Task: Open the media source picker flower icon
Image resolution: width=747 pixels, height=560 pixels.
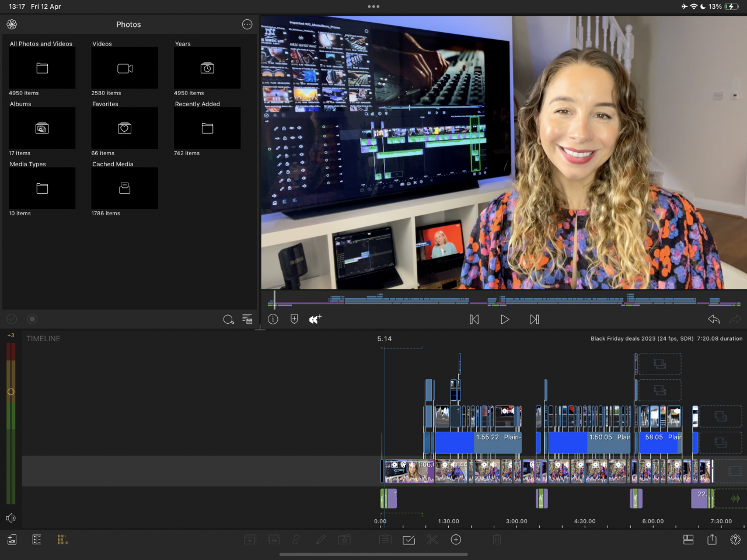Action: point(12,24)
